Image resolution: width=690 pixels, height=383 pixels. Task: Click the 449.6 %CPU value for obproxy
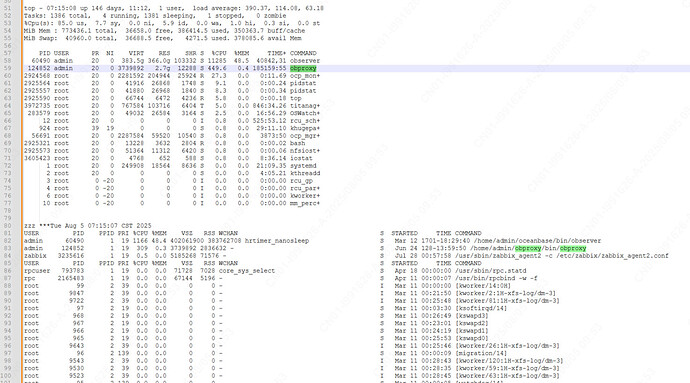(x=217, y=68)
